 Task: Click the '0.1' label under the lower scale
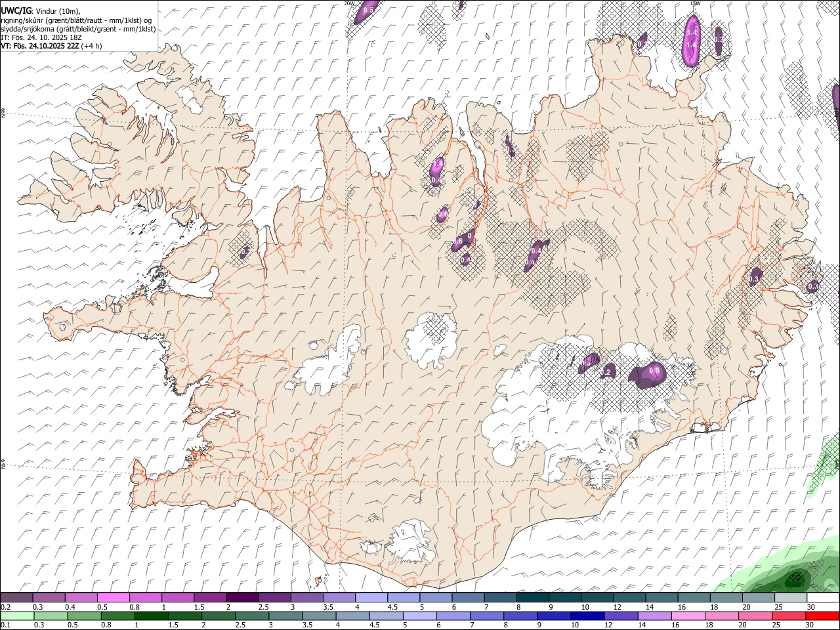[x=6, y=625]
